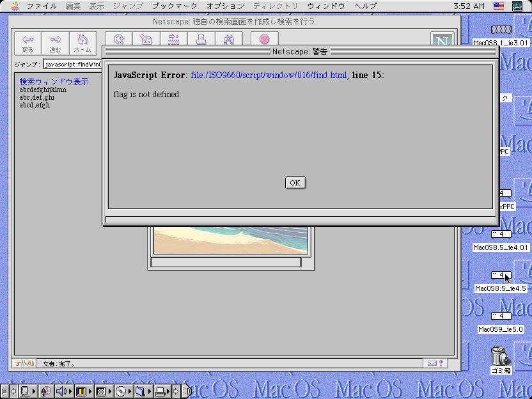This screenshot has height=399, width=532.
Task: Go to Home (ホーム) in Netscape toolbar
Action: click(x=82, y=43)
